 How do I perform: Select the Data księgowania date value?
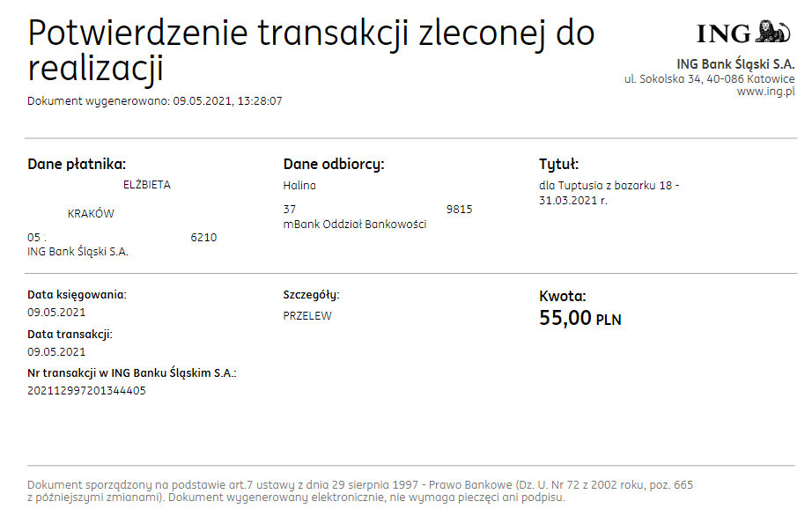click(56, 313)
